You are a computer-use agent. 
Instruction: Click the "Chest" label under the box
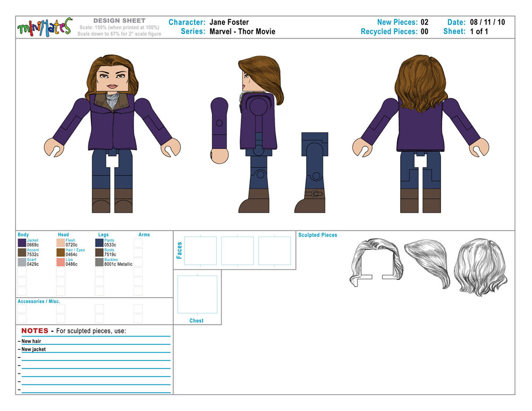pos(196,321)
